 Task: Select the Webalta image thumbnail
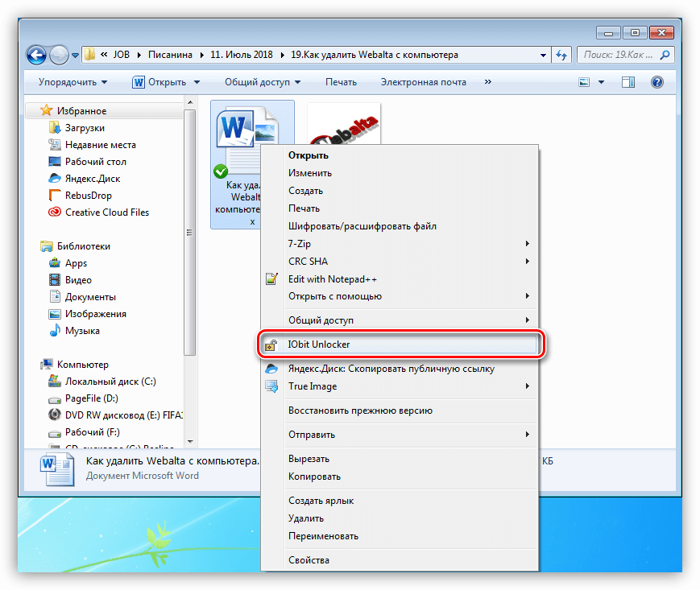pyautogui.click(x=344, y=124)
